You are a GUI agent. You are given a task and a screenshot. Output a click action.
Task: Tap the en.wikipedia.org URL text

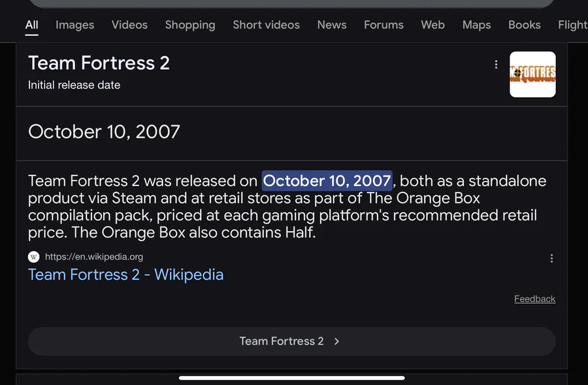click(94, 257)
